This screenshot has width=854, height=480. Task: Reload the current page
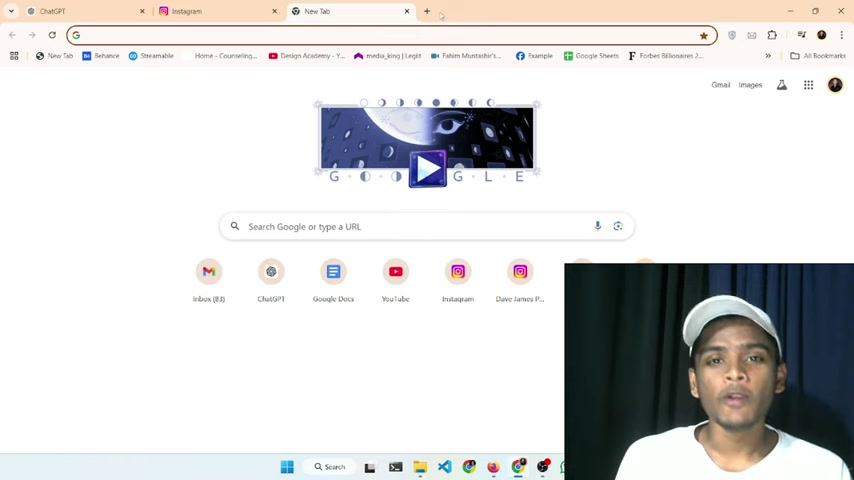click(52, 35)
